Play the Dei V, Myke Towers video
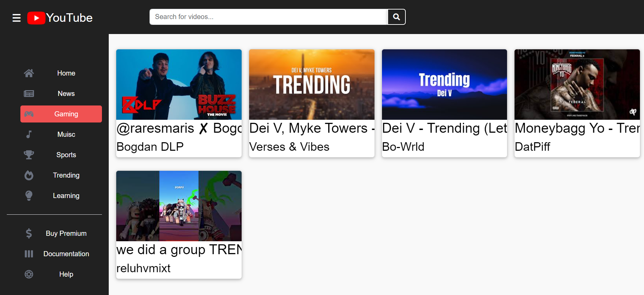 pyautogui.click(x=312, y=84)
